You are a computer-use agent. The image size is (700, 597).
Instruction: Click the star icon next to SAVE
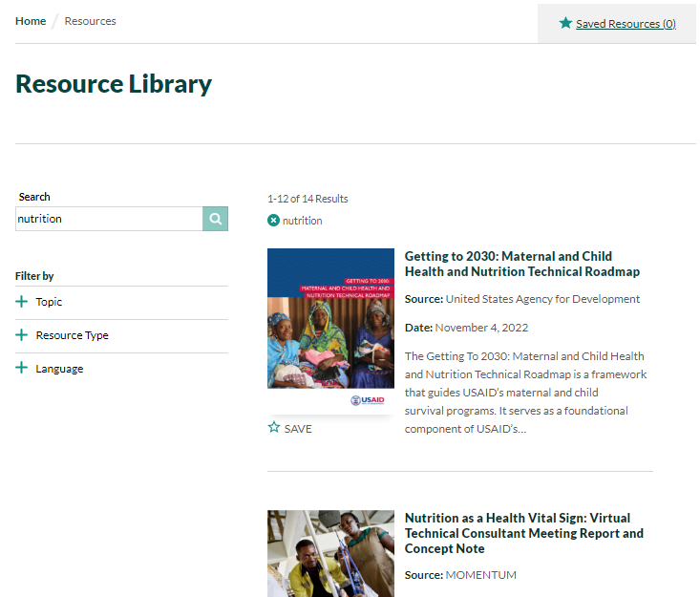(x=274, y=427)
